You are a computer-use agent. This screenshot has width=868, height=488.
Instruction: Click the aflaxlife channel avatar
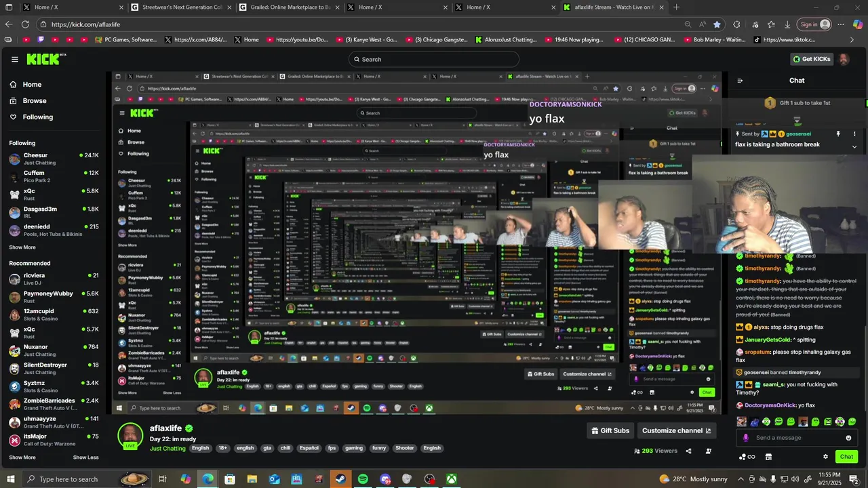pyautogui.click(x=130, y=436)
